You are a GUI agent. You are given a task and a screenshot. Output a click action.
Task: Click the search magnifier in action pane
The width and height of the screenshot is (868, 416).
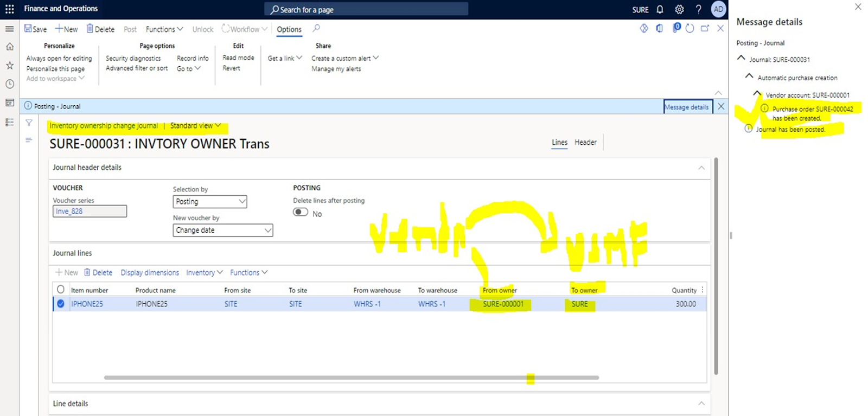(x=316, y=28)
